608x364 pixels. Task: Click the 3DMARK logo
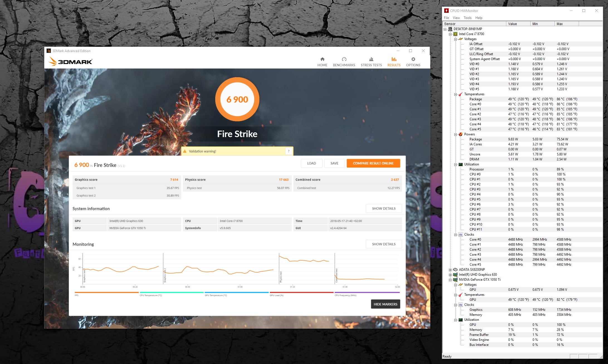pyautogui.click(x=70, y=61)
